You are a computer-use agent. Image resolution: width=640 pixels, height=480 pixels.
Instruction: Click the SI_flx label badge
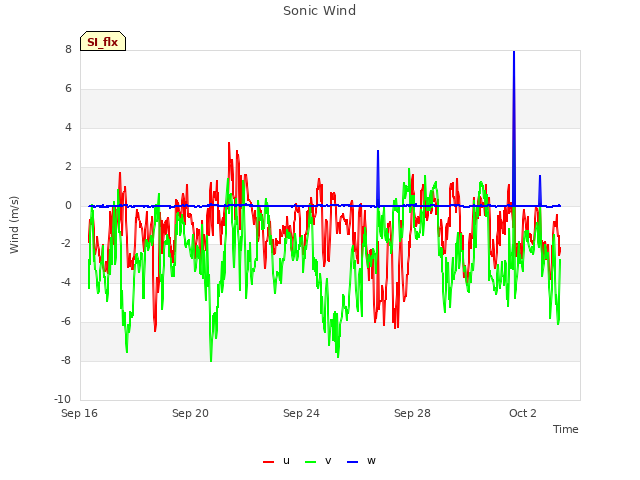[x=103, y=41]
